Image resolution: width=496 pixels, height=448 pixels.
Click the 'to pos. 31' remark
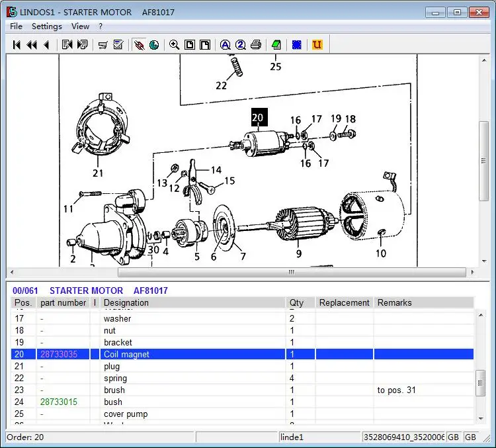click(396, 390)
